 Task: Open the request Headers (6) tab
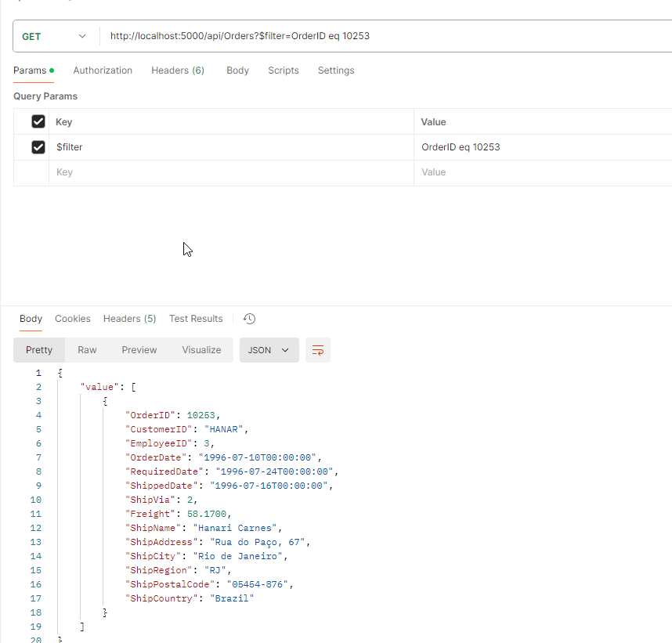pyautogui.click(x=178, y=70)
